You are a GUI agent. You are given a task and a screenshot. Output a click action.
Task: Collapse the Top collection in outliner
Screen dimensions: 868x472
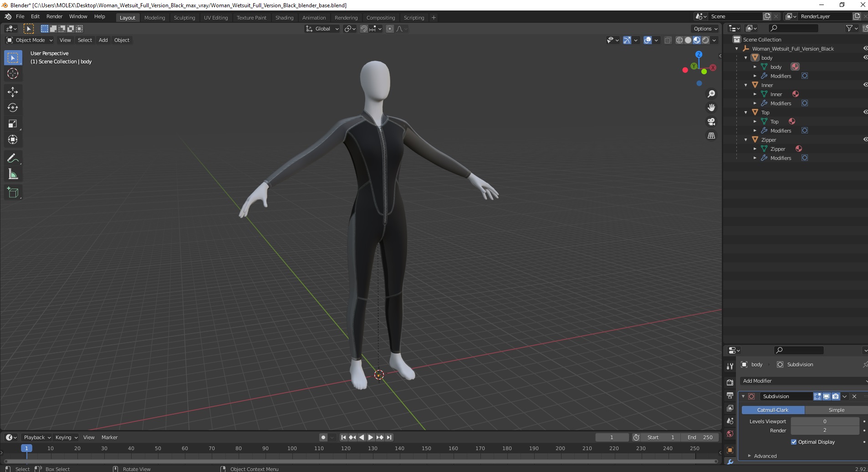point(746,113)
